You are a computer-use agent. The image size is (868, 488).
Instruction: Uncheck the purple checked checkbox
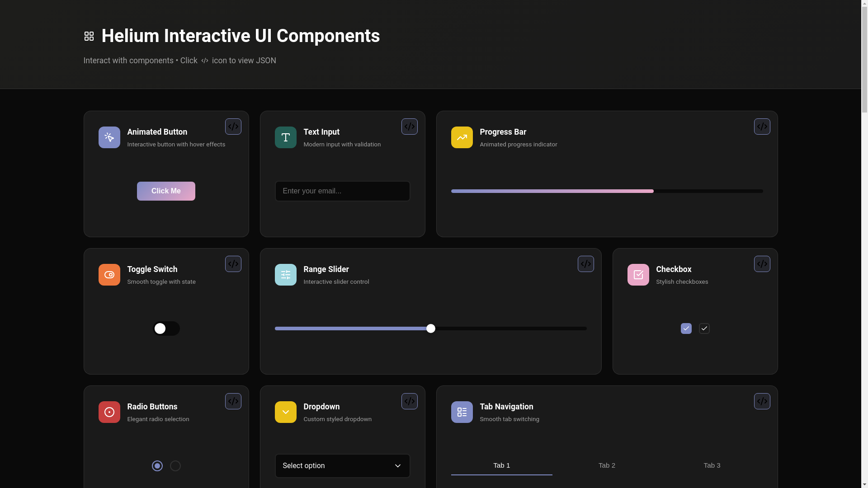[x=686, y=328]
